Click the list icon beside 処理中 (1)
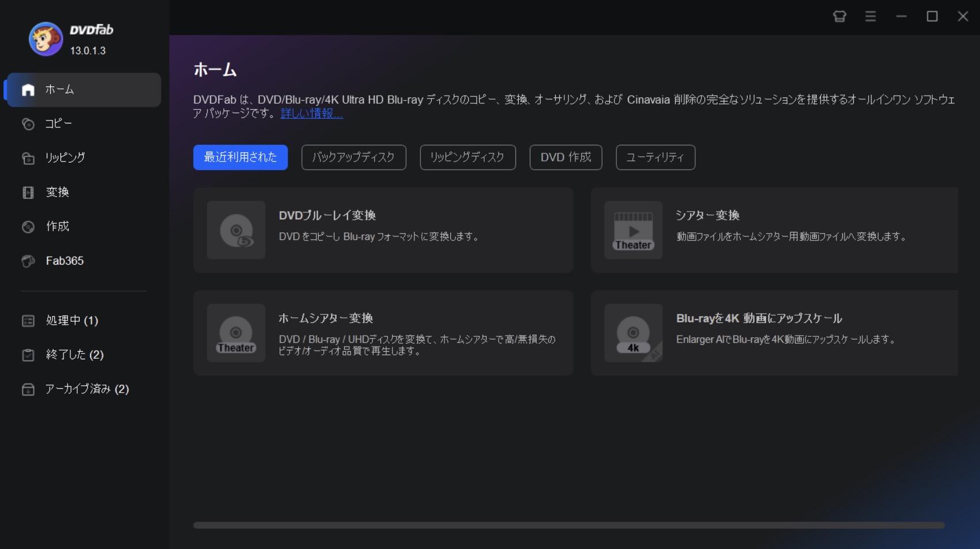The image size is (980, 549). click(x=28, y=321)
